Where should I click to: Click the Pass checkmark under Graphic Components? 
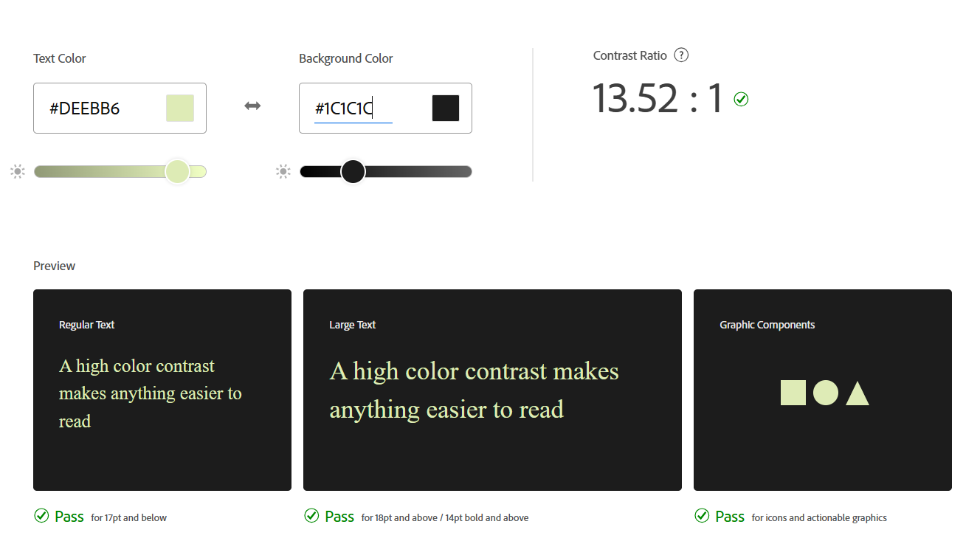point(702,516)
